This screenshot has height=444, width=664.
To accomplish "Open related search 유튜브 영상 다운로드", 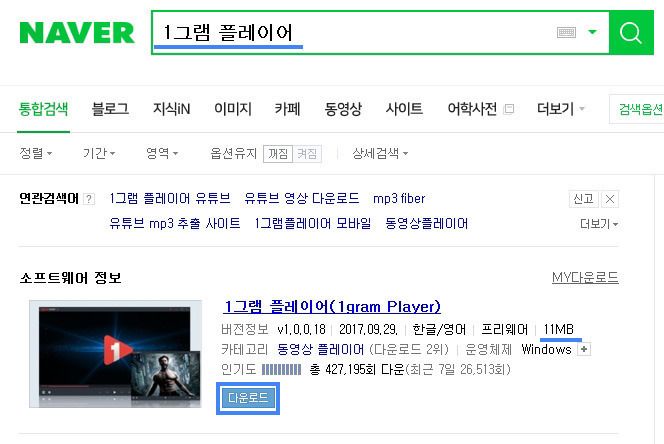I will click(302, 198).
